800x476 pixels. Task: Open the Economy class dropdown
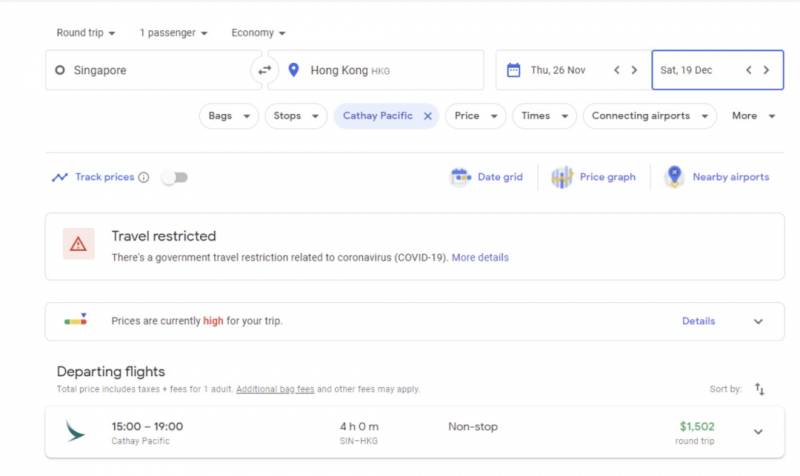coord(258,33)
